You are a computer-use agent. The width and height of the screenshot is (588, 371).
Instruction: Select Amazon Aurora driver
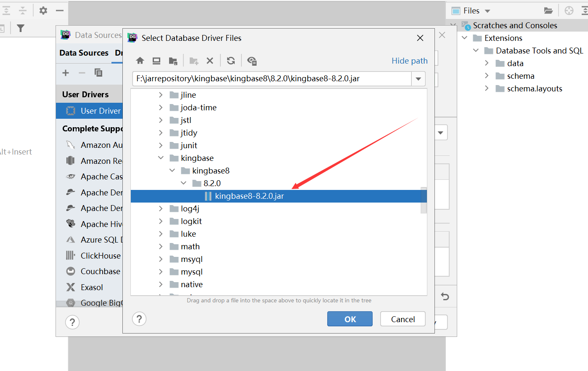(89, 145)
